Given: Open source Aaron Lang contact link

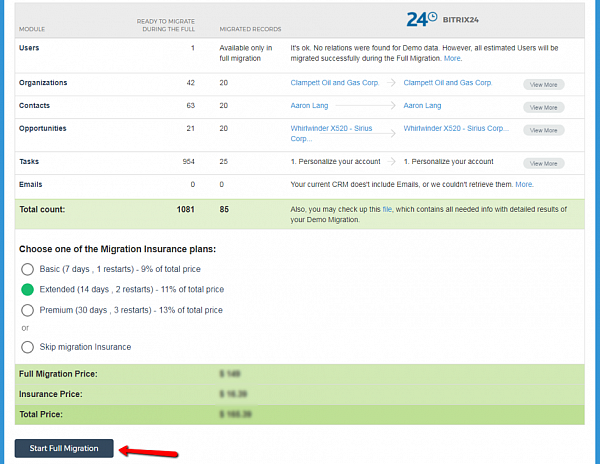Looking at the screenshot, I should [x=310, y=105].
